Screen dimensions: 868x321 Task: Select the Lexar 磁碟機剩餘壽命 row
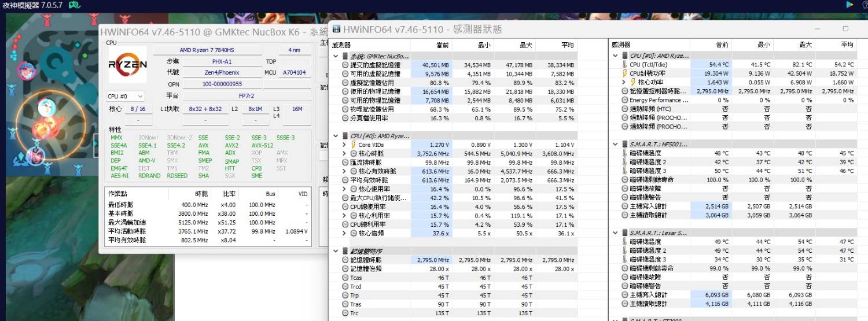point(733,268)
